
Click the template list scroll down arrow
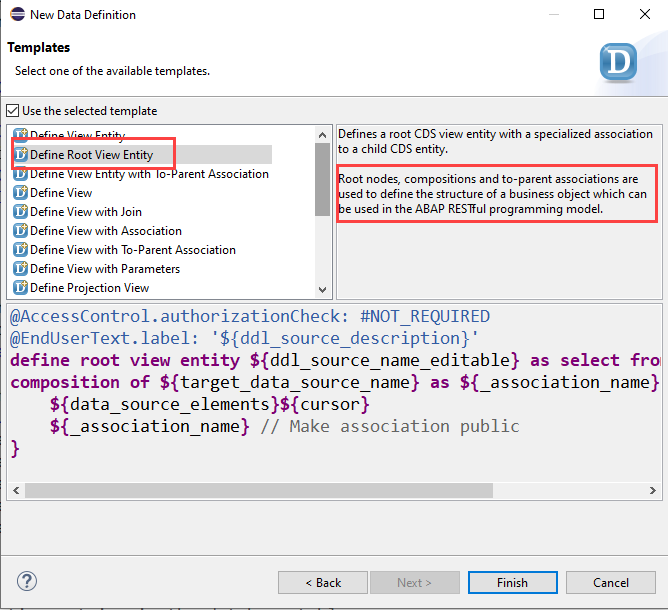coord(322,290)
